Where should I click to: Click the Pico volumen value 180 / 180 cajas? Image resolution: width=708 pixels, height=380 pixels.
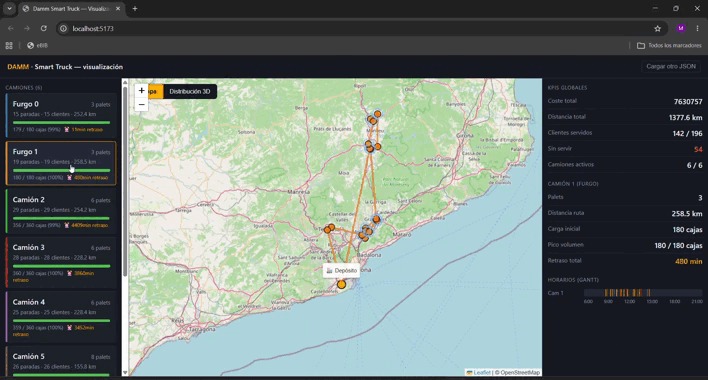click(678, 246)
